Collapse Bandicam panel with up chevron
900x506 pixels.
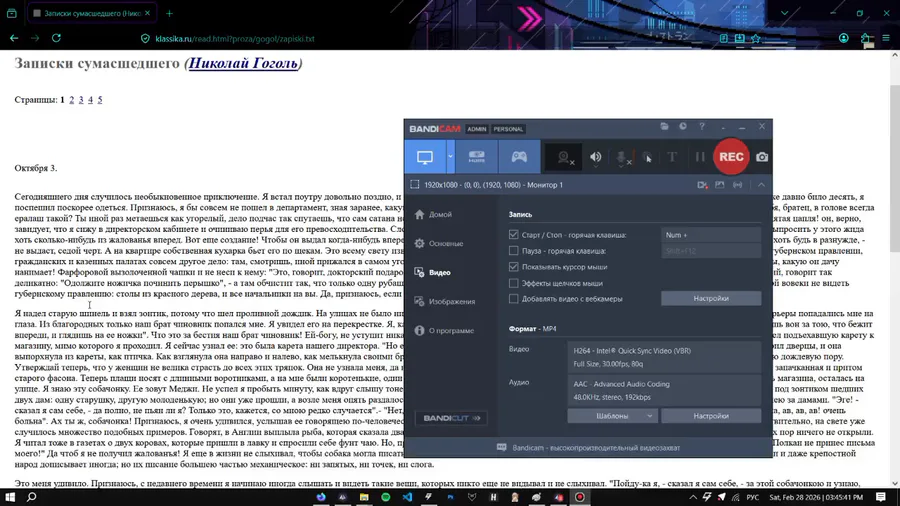[761, 185]
